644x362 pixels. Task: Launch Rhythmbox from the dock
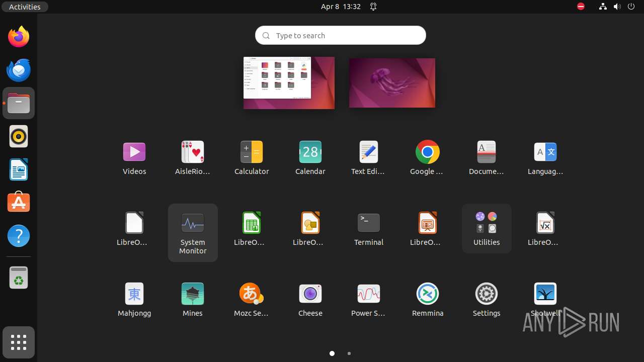[19, 136]
